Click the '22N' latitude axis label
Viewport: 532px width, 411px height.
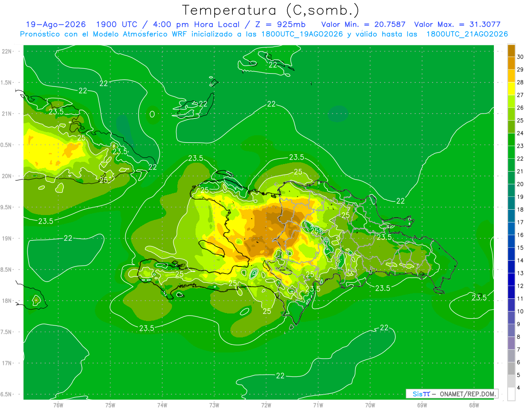7,51
